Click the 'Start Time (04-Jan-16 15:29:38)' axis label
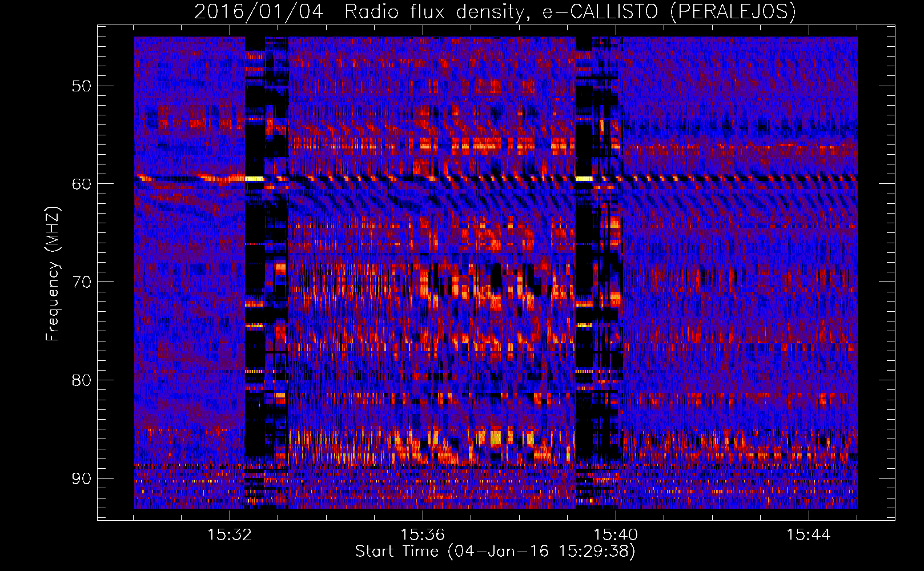The image size is (924, 571). 495,552
